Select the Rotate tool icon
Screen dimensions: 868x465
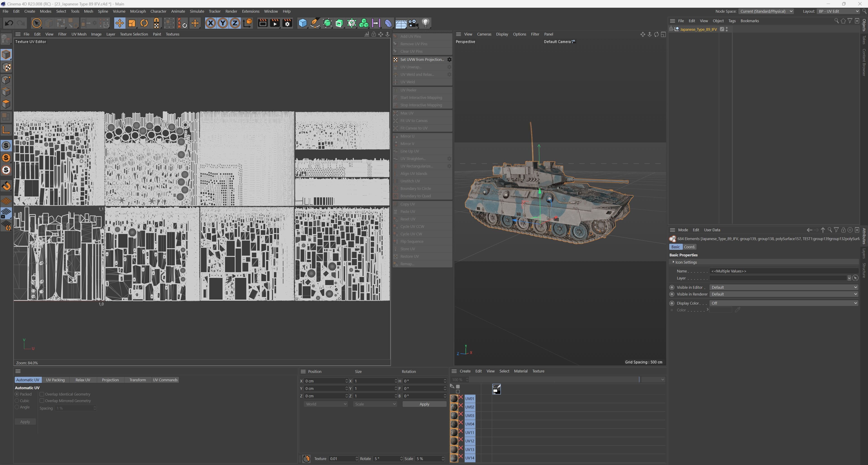(144, 23)
